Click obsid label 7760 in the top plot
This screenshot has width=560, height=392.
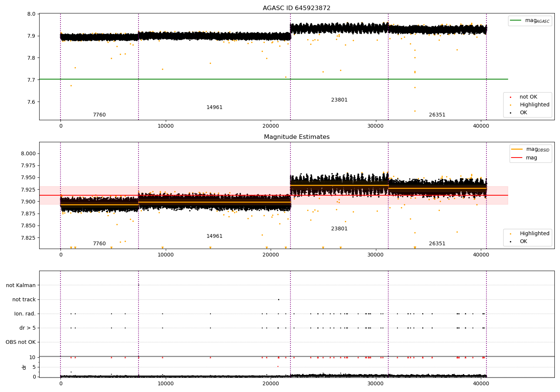pos(99,115)
